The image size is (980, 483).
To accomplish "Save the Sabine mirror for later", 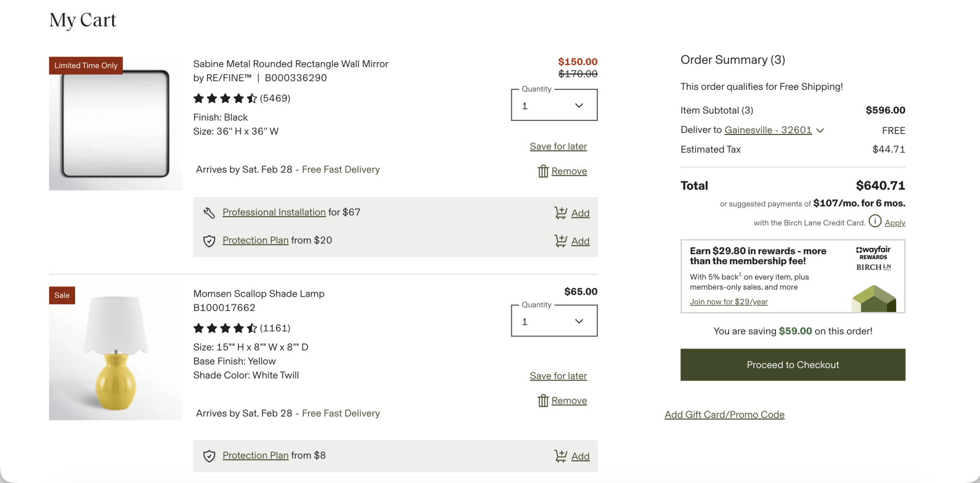I will [558, 146].
